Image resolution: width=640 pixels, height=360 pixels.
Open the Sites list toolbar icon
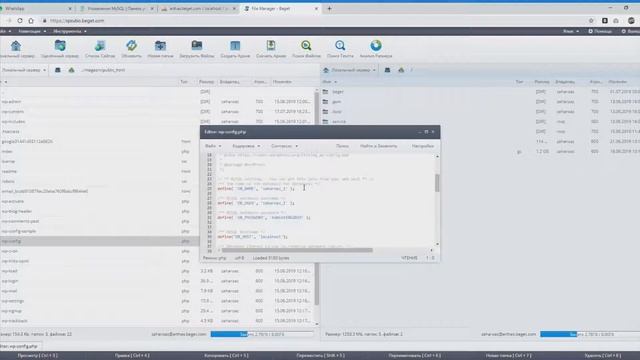pos(100,46)
